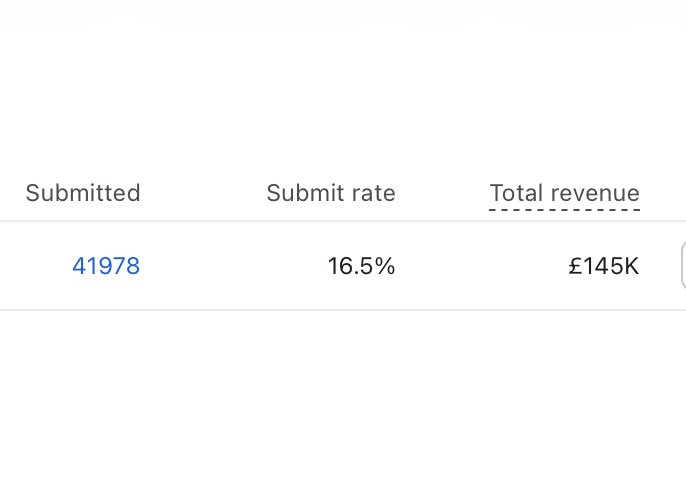
Task: Click the word Total in the header
Action: tap(517, 193)
